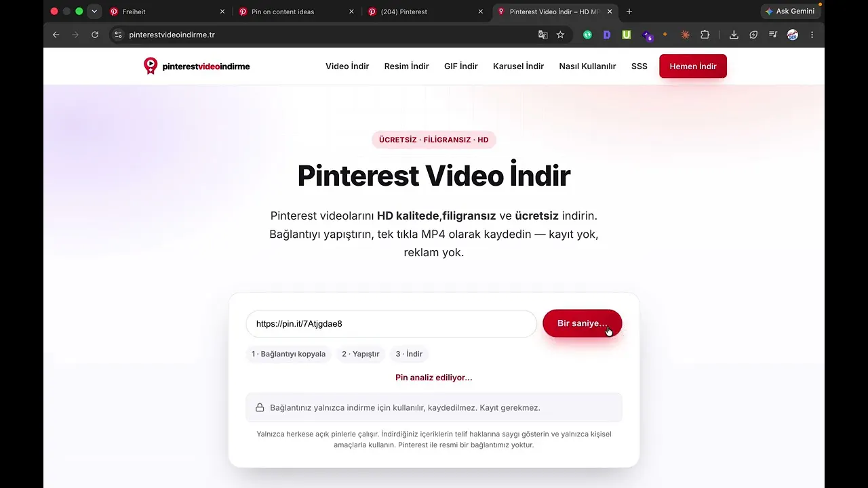Click the translate page icon
The height and width of the screenshot is (488, 868).
coord(542,35)
